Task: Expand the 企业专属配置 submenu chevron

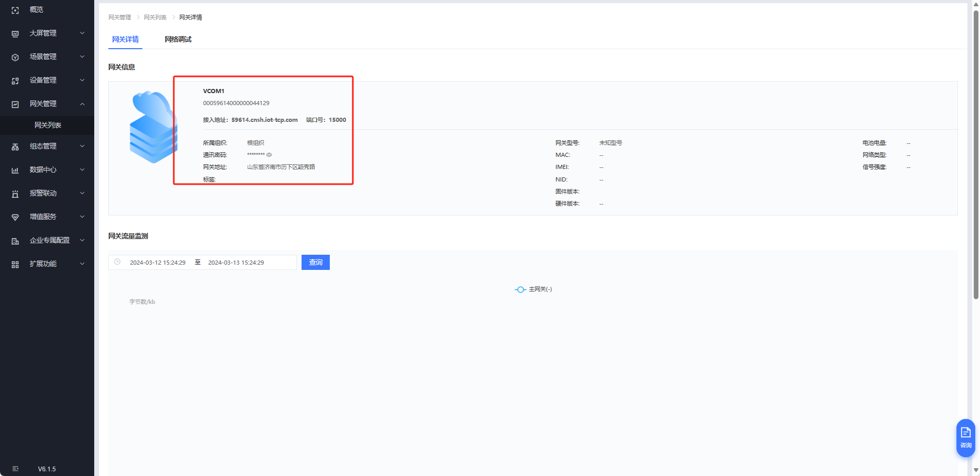Action: click(x=82, y=241)
